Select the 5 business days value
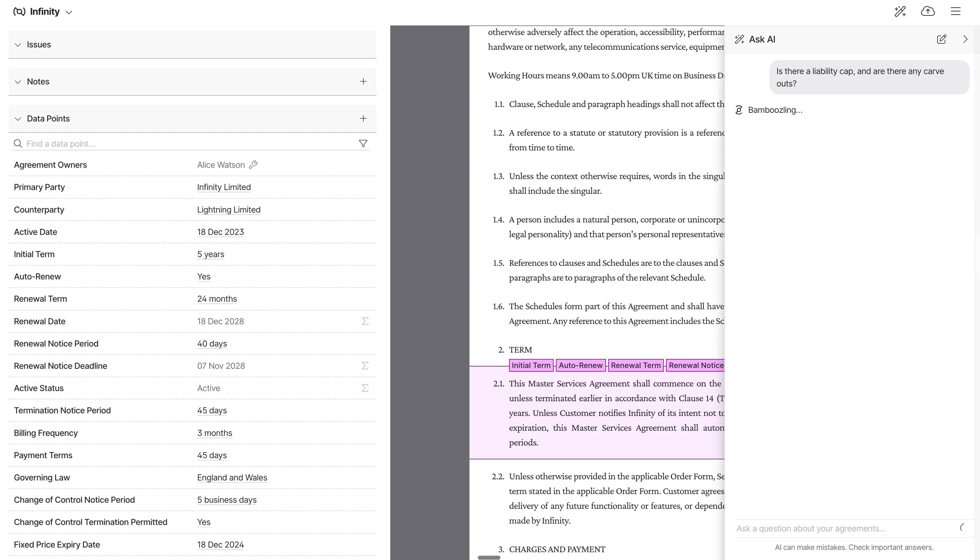This screenshot has height=560, width=980. click(227, 500)
